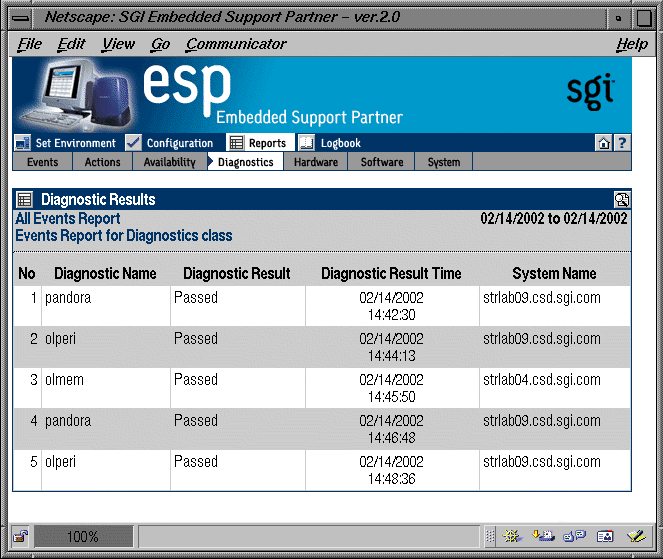Select the Configuration section
663x559 pixels.
[x=180, y=143]
